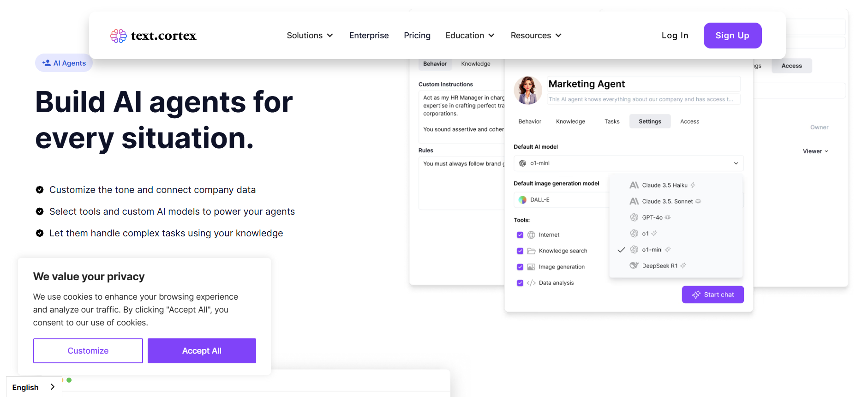Click the lightning icon after Claude 3.5 Haiku
The width and height of the screenshot is (868, 397).
pyautogui.click(x=693, y=185)
